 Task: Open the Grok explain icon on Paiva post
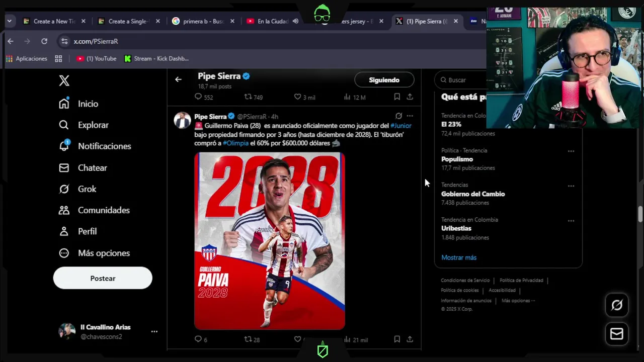click(x=398, y=116)
